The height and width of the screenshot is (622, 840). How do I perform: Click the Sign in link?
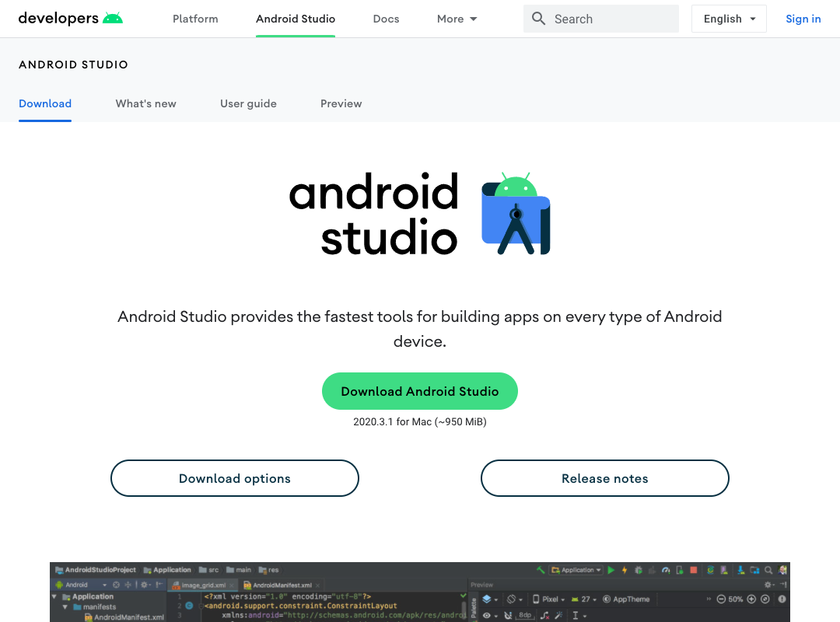803,19
